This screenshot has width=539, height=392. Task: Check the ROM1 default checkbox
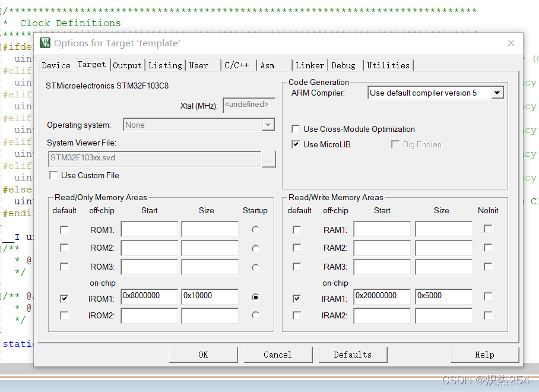pyautogui.click(x=64, y=230)
